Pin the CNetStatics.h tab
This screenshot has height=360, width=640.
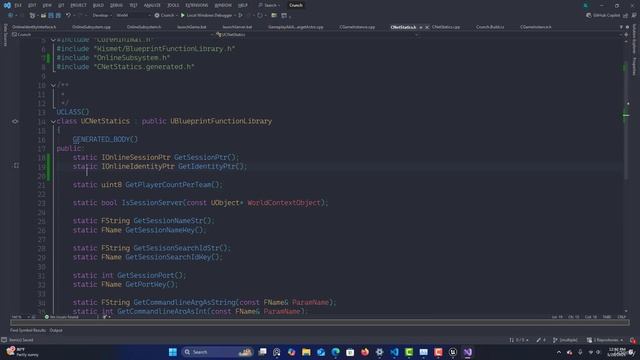coord(421,27)
